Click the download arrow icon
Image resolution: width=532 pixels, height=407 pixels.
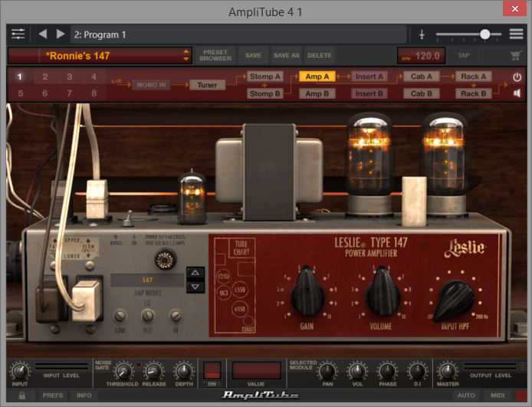[422, 34]
